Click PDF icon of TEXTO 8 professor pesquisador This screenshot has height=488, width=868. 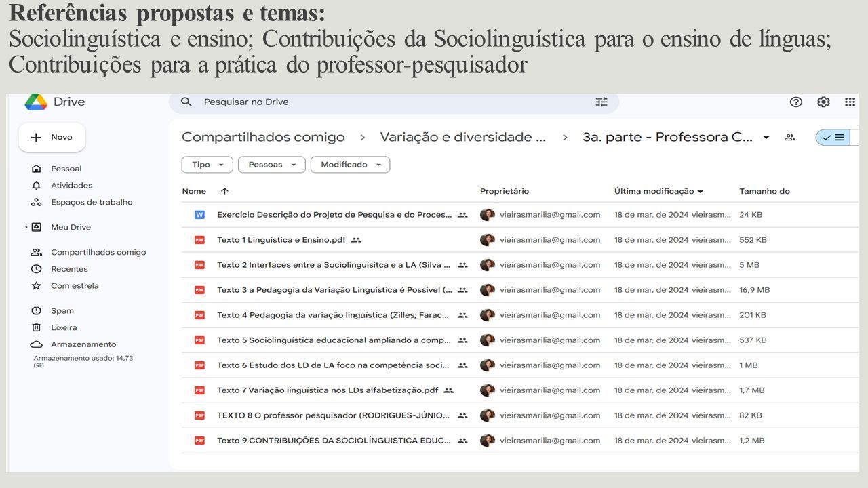[199, 415]
